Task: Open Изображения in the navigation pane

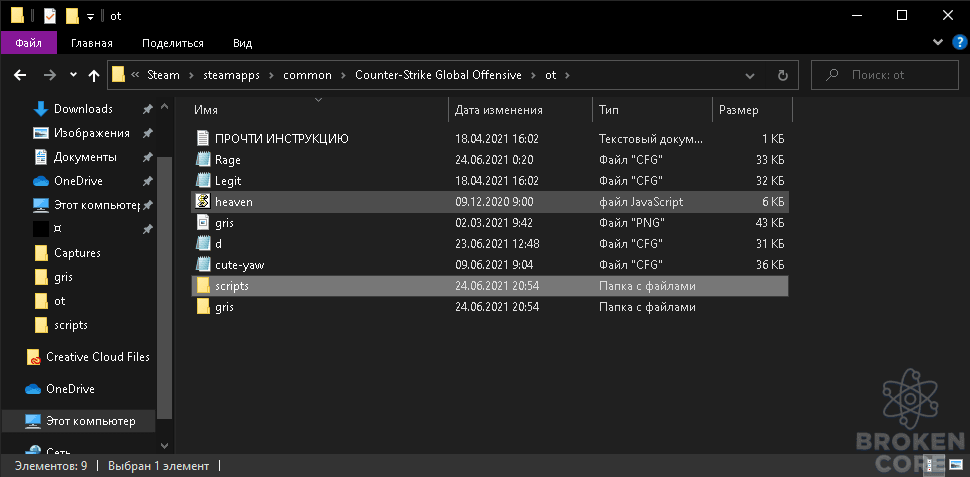Action: click(92, 133)
